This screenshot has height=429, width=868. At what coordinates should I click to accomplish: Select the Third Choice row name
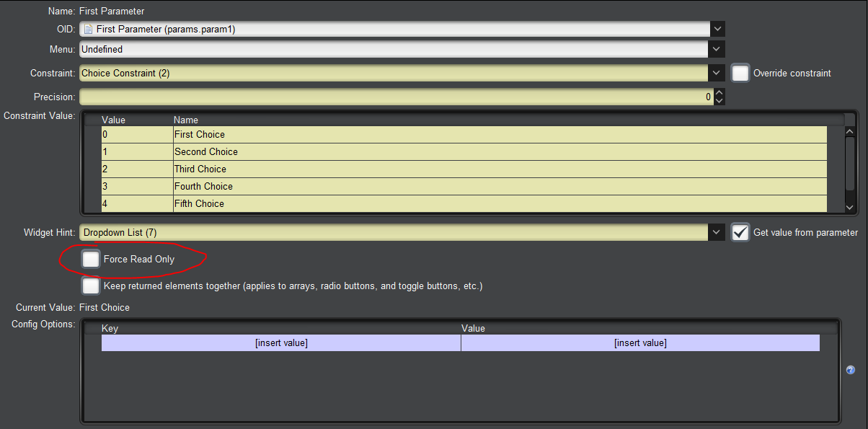(200, 169)
